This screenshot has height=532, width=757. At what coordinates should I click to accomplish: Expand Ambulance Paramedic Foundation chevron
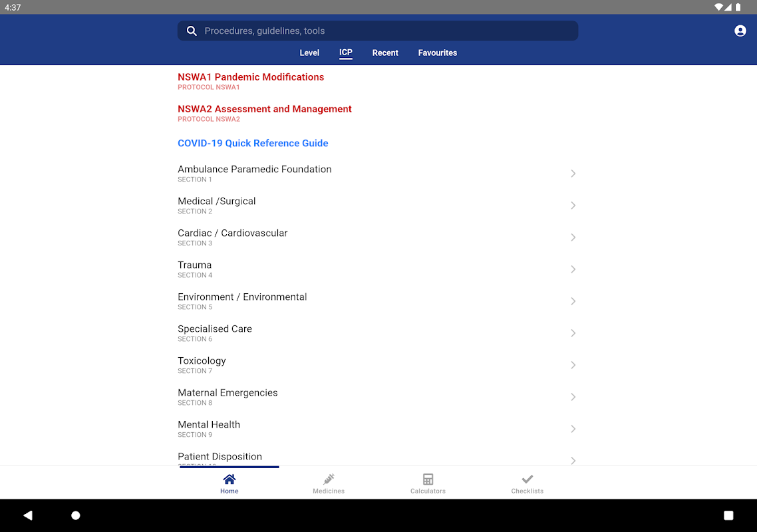coord(573,174)
